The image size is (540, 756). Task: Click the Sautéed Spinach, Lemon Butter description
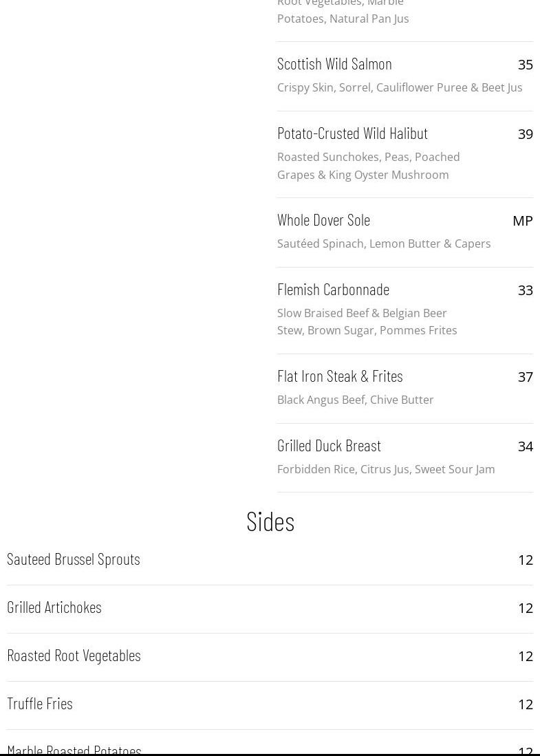tap(383, 244)
